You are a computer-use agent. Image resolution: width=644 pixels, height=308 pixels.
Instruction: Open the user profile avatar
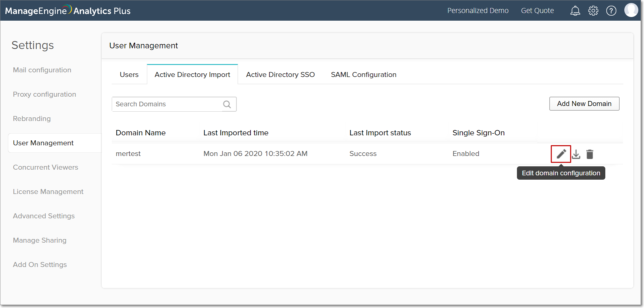[631, 10]
